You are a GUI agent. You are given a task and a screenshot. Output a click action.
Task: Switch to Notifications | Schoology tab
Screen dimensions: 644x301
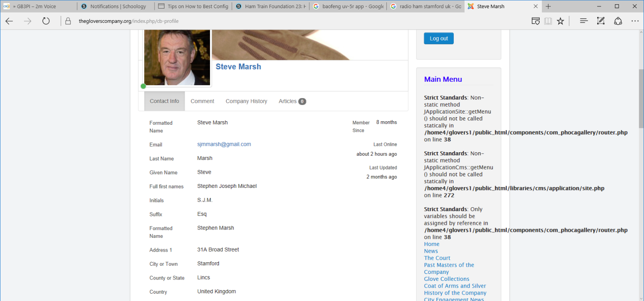[x=116, y=6]
